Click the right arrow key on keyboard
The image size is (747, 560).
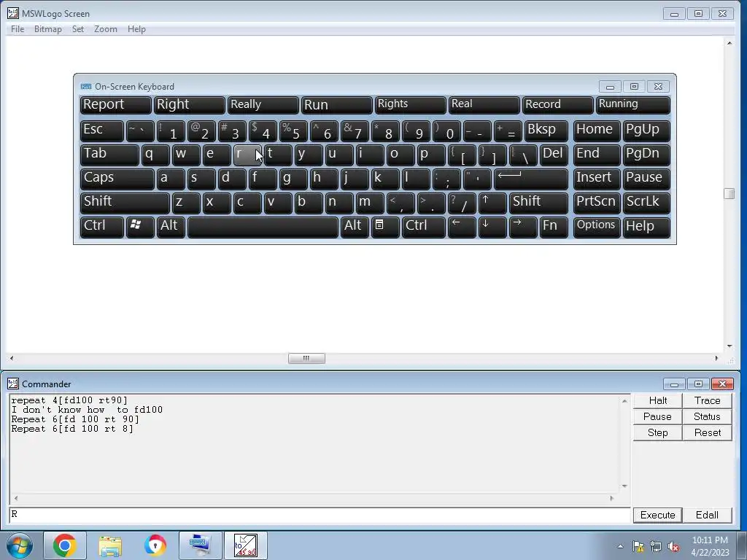click(x=523, y=227)
